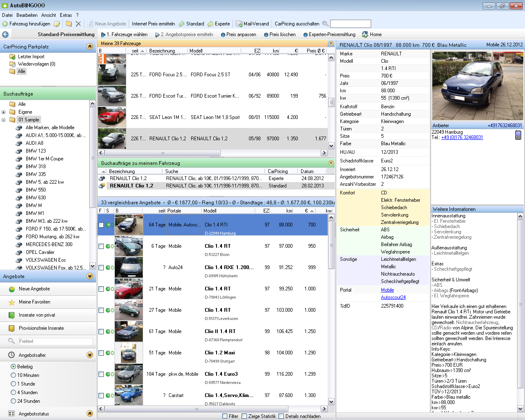525x420 pixels.
Task: Click the Provisionsfreie Inserate icon
Action: coord(11,328)
